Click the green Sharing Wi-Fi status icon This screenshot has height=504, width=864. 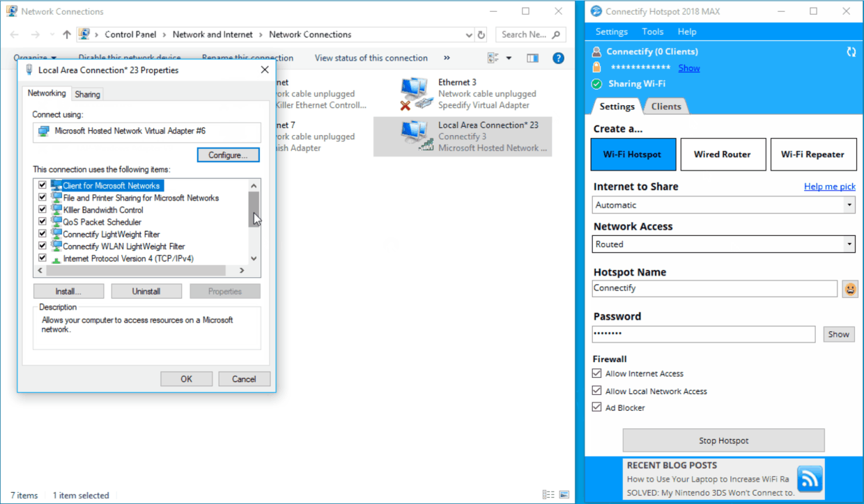click(x=596, y=84)
